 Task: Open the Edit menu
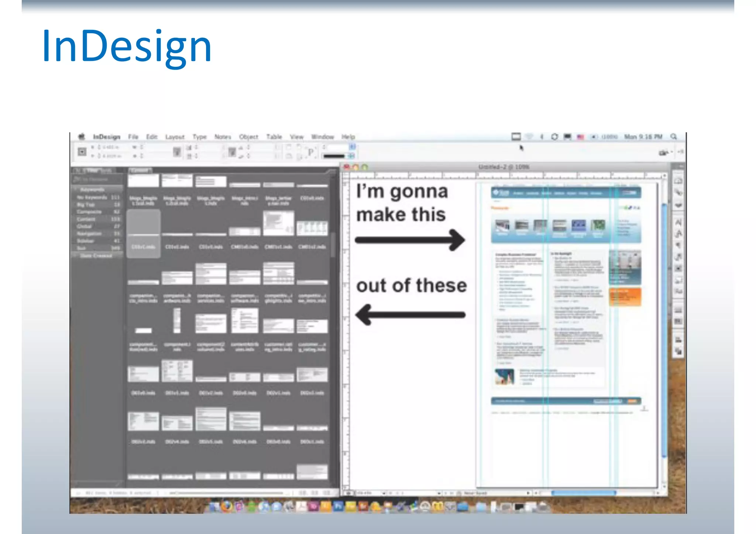[152, 137]
